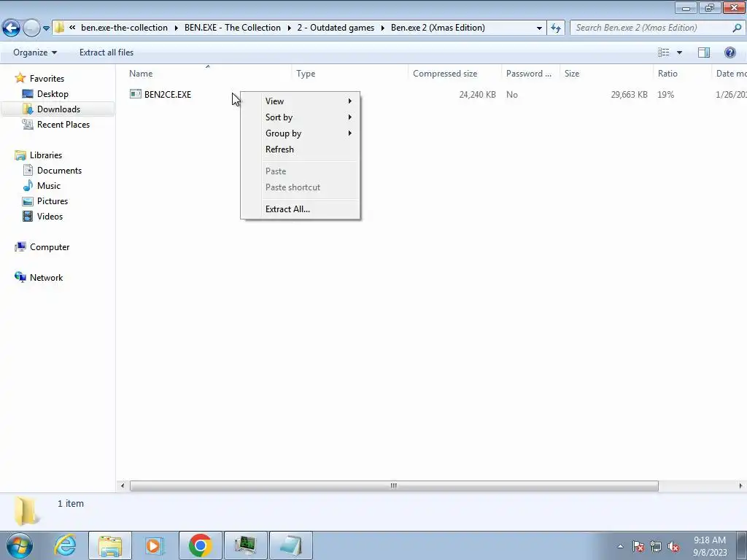Sort by Compressed size column header

445,74
